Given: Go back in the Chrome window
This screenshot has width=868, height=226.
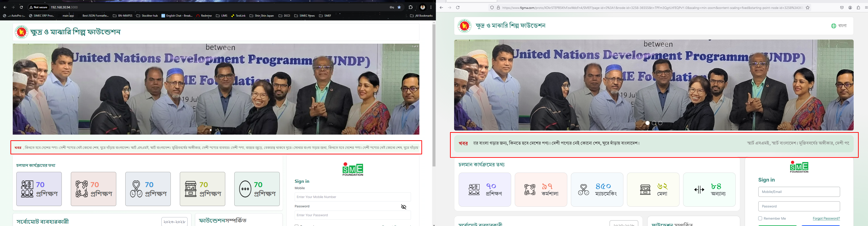Looking at the screenshot, I should 5,7.
